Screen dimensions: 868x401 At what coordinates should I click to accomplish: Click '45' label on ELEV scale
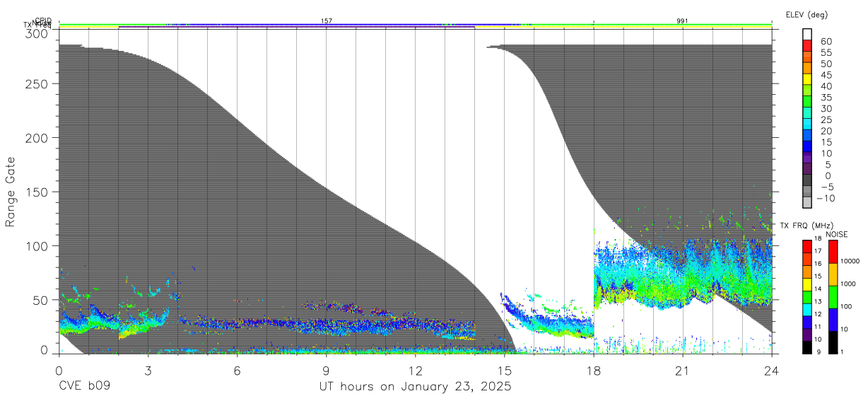pos(828,75)
